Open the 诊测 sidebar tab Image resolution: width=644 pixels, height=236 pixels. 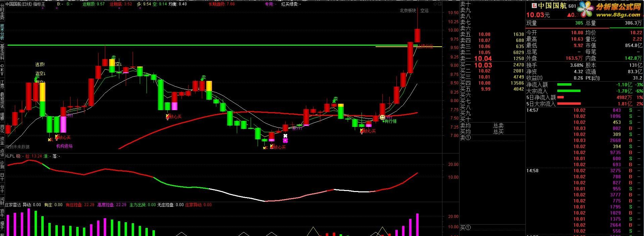[x=2, y=165]
